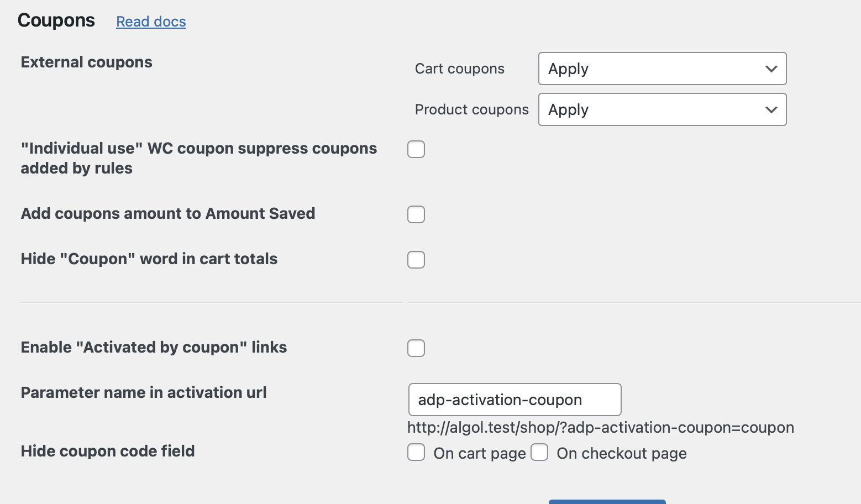Click the External coupons label
This screenshot has width=861, height=504.
87,62
